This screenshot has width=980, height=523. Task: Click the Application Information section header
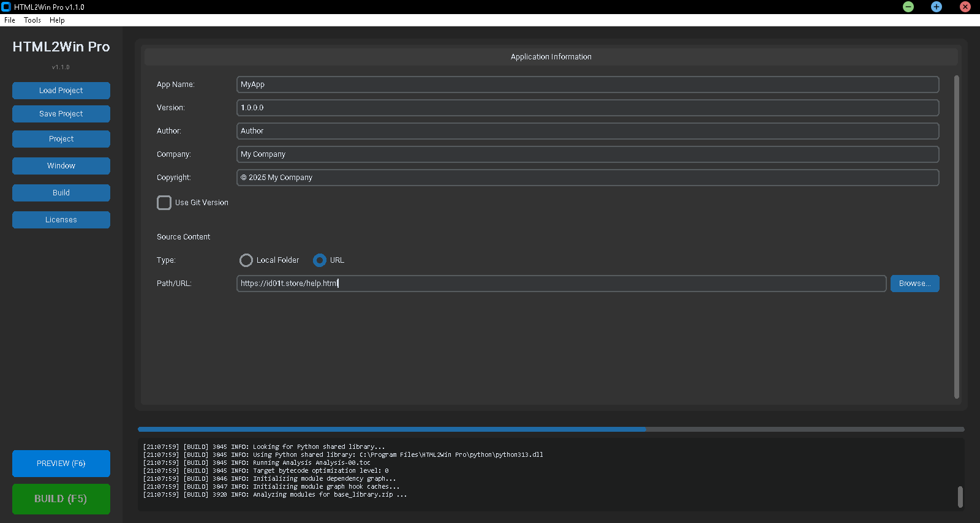coord(551,57)
